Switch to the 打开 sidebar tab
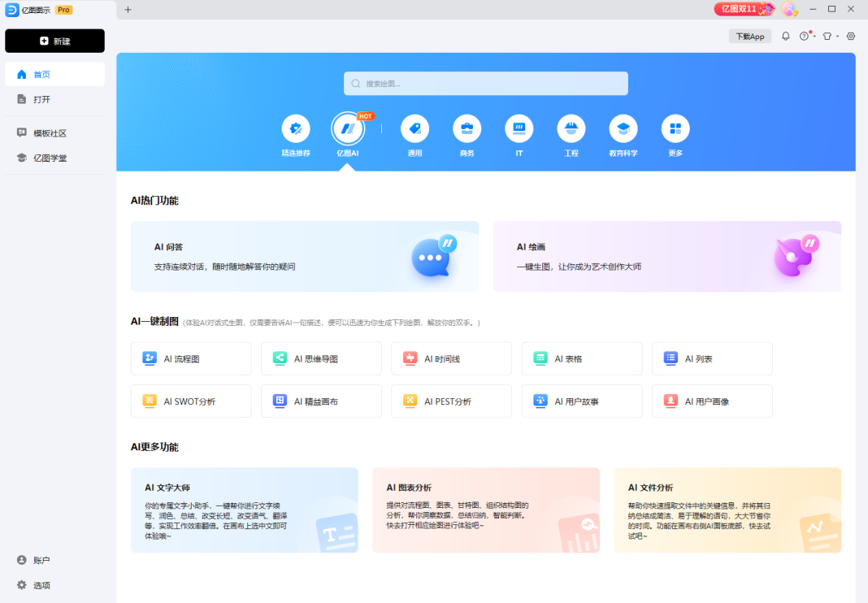The height and width of the screenshot is (603, 868). [37, 99]
